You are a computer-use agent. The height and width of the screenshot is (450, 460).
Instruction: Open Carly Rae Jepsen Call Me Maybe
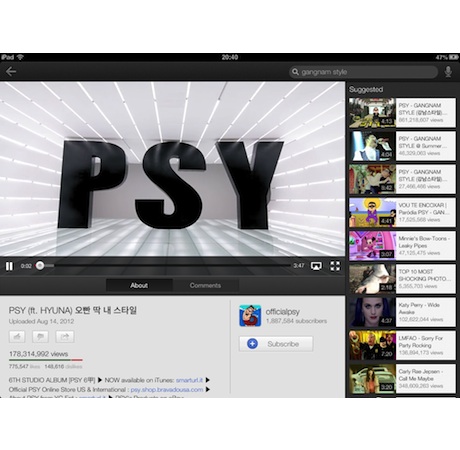[402, 379]
